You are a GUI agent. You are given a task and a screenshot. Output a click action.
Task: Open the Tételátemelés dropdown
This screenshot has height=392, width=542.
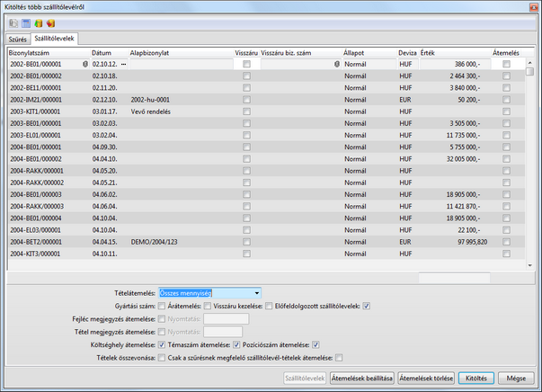coord(256,293)
